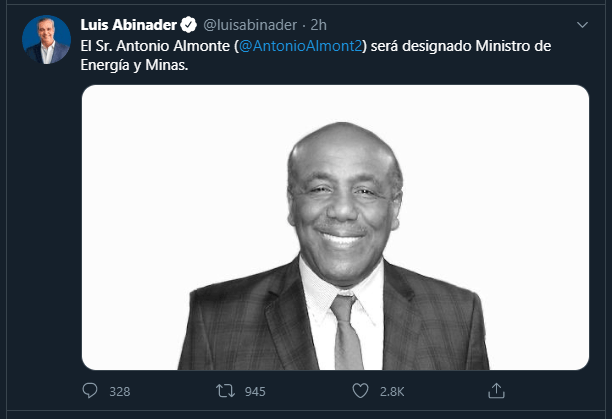The width and height of the screenshot is (612, 419).
Task: Open the share tweet icon
Action: [x=493, y=390]
